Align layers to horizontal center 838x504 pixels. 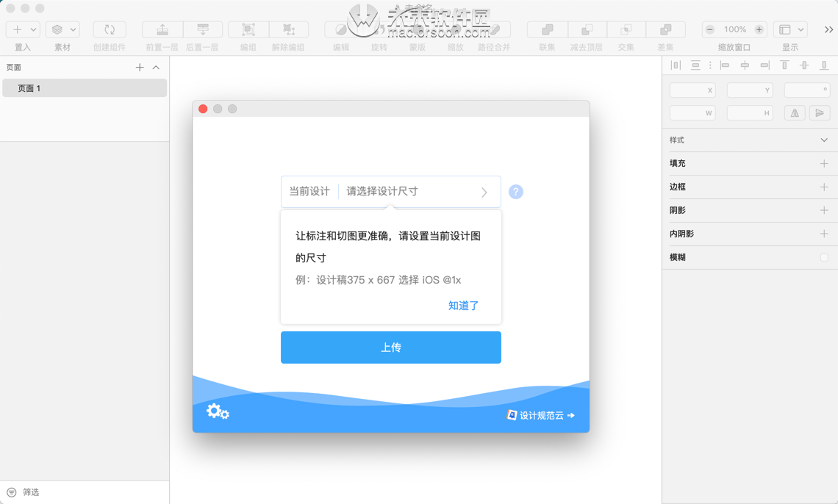click(745, 65)
